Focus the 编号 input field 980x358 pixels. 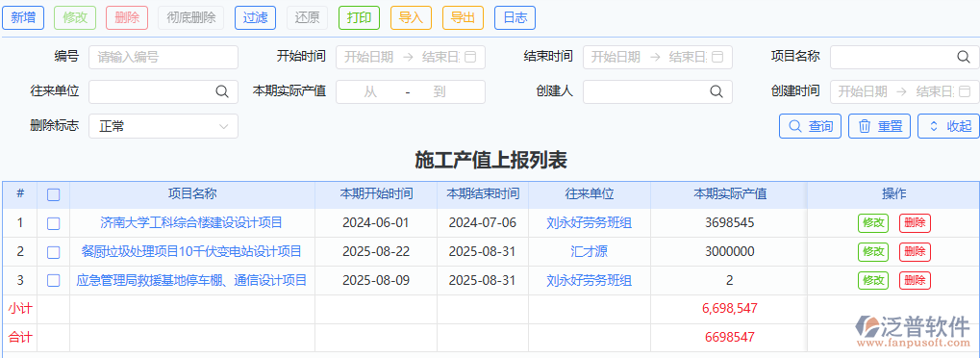[x=163, y=57]
